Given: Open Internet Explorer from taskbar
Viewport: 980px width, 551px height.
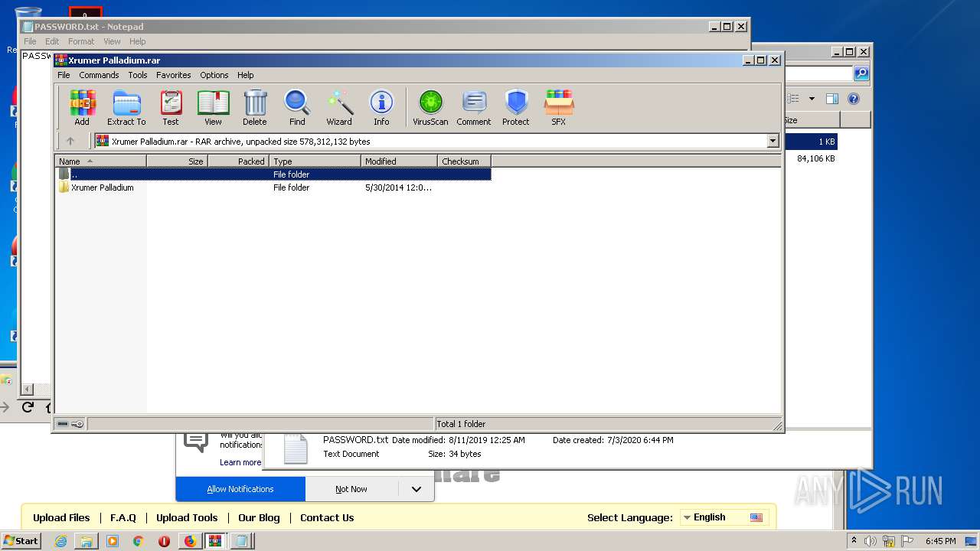Looking at the screenshot, I should click(60, 541).
